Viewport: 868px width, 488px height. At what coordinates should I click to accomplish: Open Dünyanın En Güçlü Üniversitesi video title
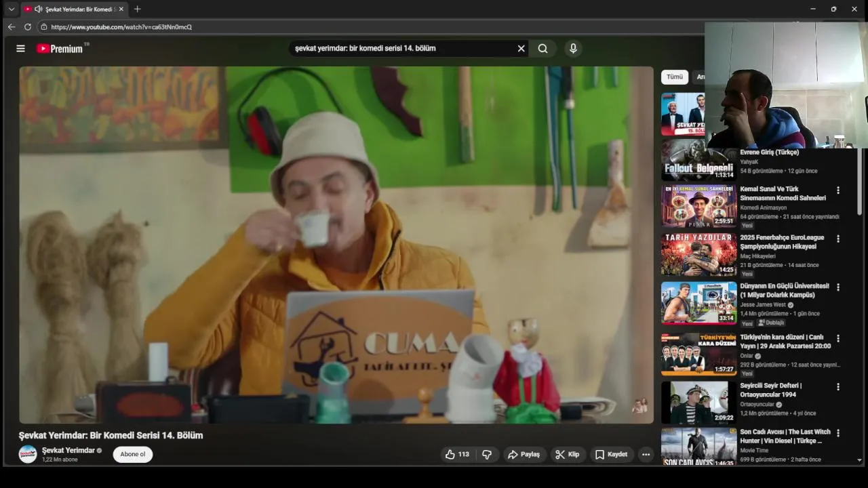point(785,290)
